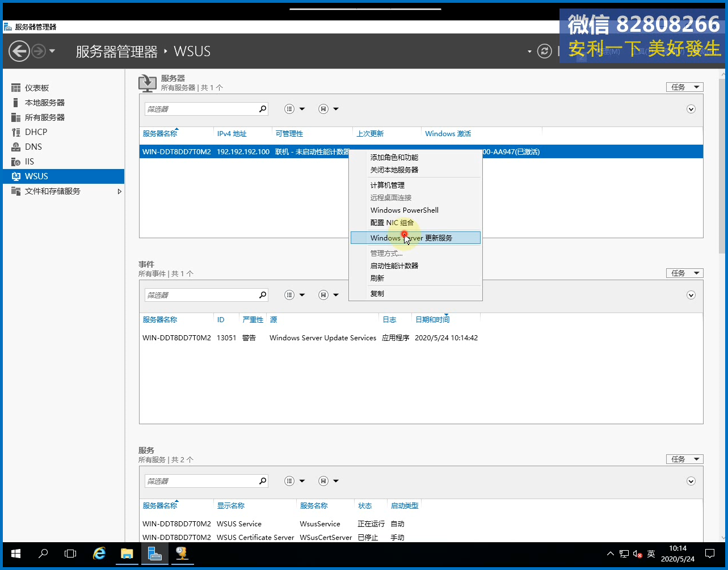Open the navigation history dropdown arrow
The width and height of the screenshot is (728, 570).
(x=52, y=52)
